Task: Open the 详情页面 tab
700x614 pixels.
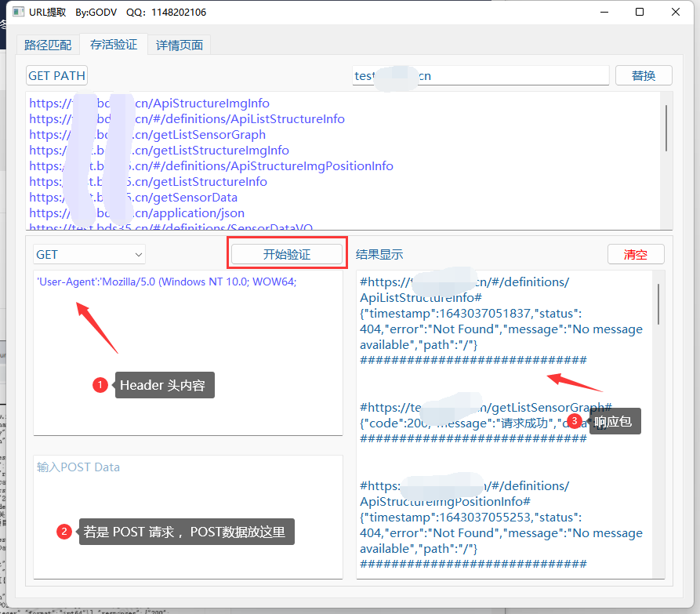Action: click(x=179, y=45)
